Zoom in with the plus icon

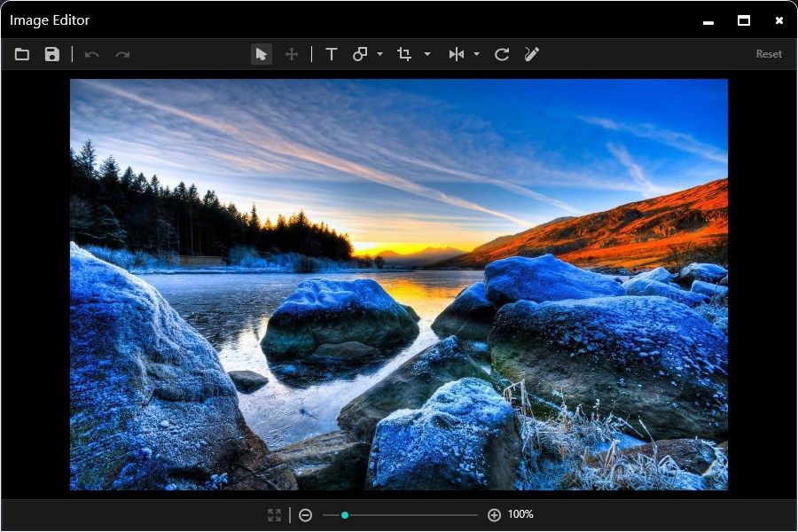(494, 515)
